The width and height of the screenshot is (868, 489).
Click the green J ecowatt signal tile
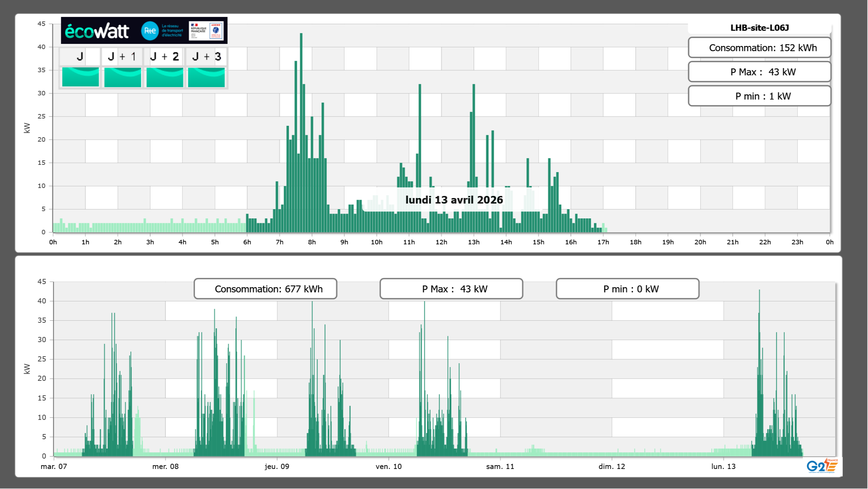click(80, 77)
